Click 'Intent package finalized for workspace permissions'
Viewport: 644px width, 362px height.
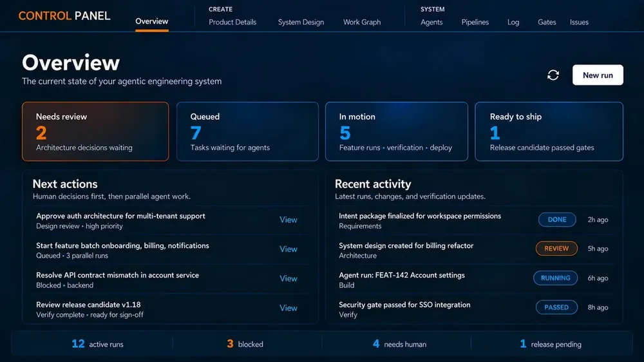click(420, 216)
